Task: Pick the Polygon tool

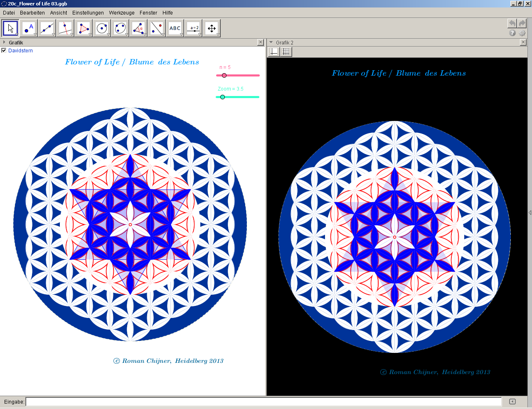Action: (84, 28)
